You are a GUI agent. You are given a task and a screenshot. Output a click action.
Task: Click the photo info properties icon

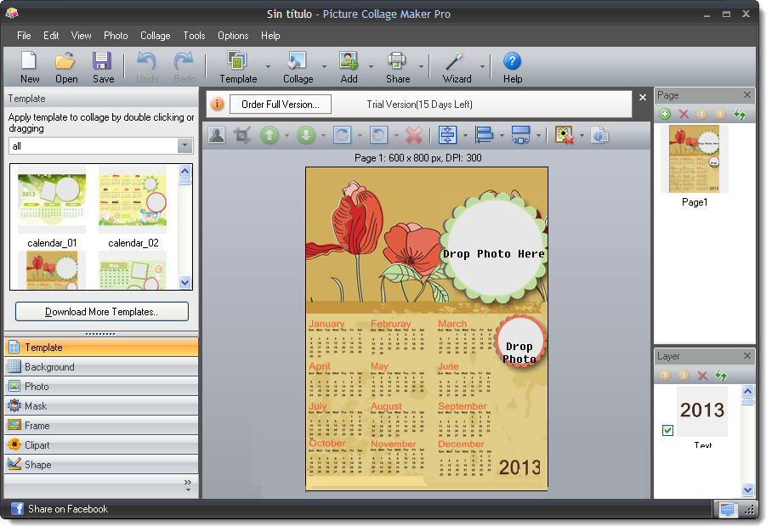click(599, 135)
